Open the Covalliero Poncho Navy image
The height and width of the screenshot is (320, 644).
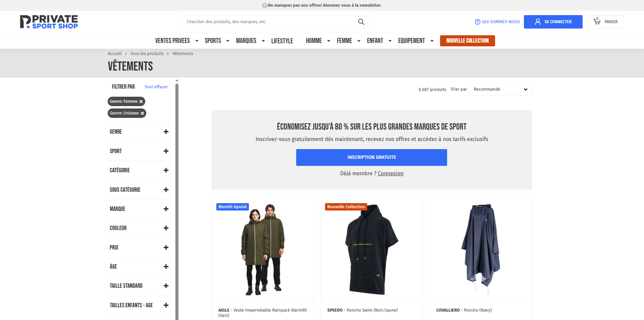pyautogui.click(x=481, y=249)
